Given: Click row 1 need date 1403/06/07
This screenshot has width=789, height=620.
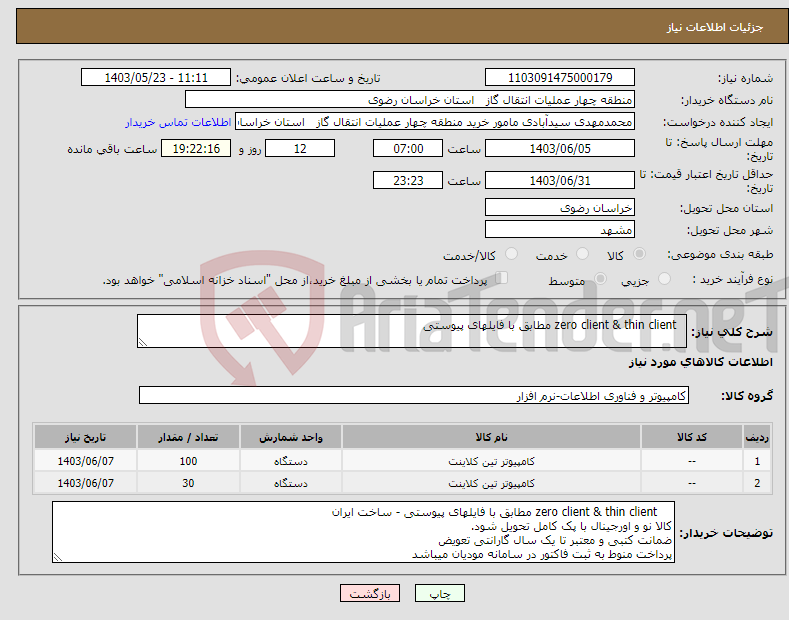Looking at the screenshot, I should coord(86,461).
